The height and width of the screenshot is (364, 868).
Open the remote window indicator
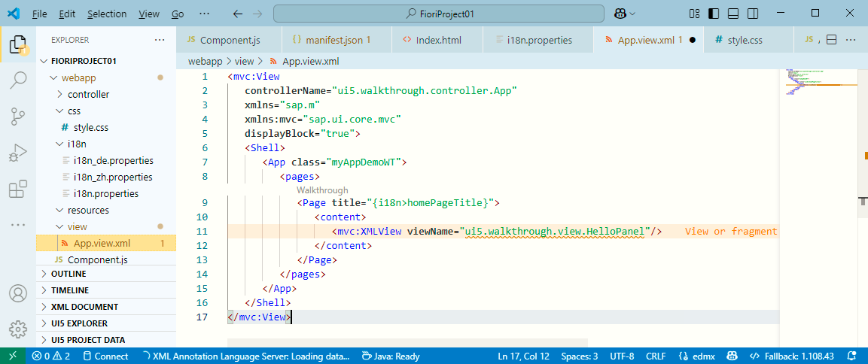13,356
